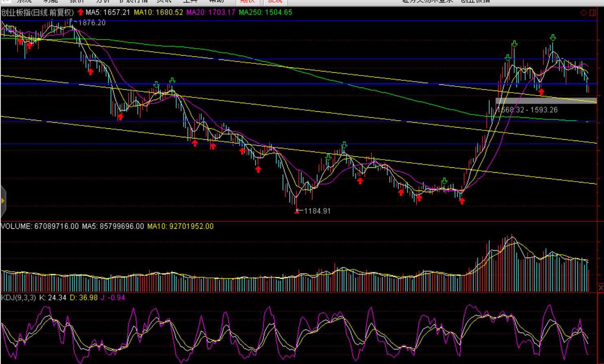Click the 1876.20 high price marker
This screenshot has width=604, height=364.
pos(90,23)
